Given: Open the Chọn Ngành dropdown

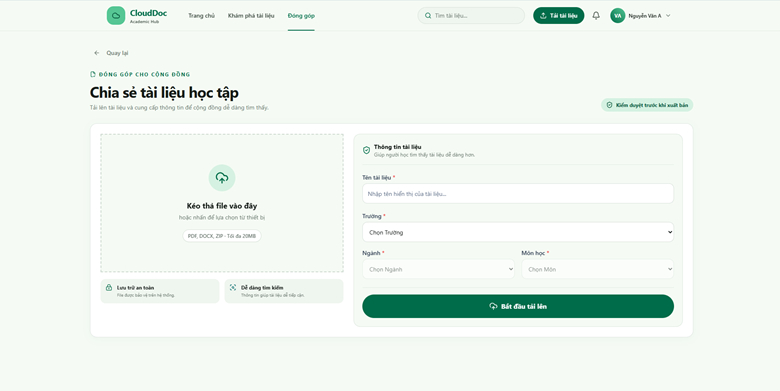Looking at the screenshot, I should pyautogui.click(x=438, y=269).
